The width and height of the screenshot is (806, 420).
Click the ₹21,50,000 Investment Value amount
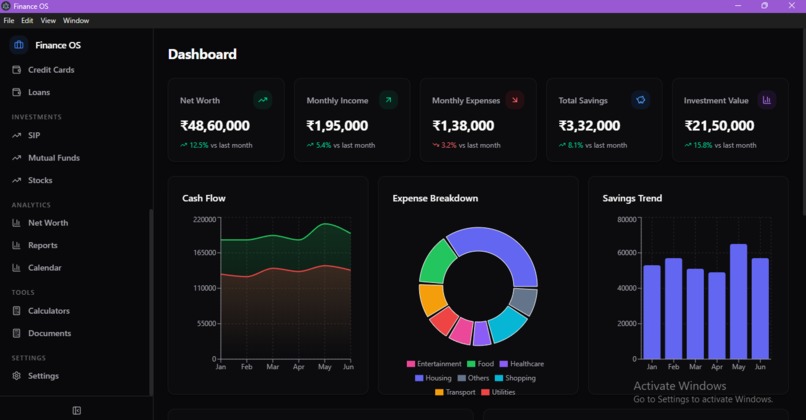click(720, 126)
